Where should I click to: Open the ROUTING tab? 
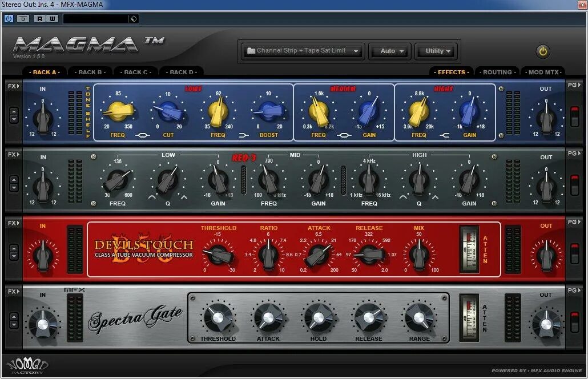(x=497, y=72)
